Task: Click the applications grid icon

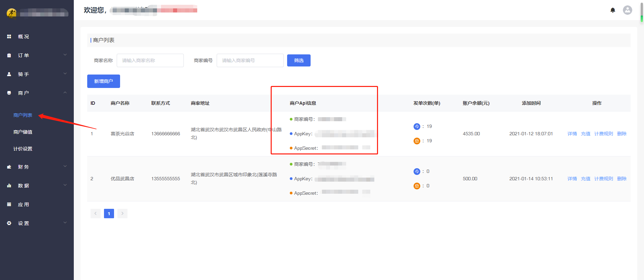Action: pos(9,204)
